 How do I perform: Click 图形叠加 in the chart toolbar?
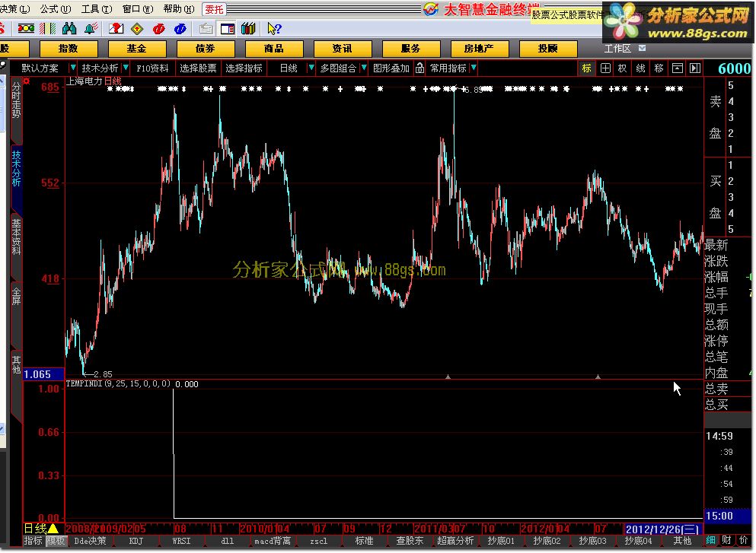391,68
